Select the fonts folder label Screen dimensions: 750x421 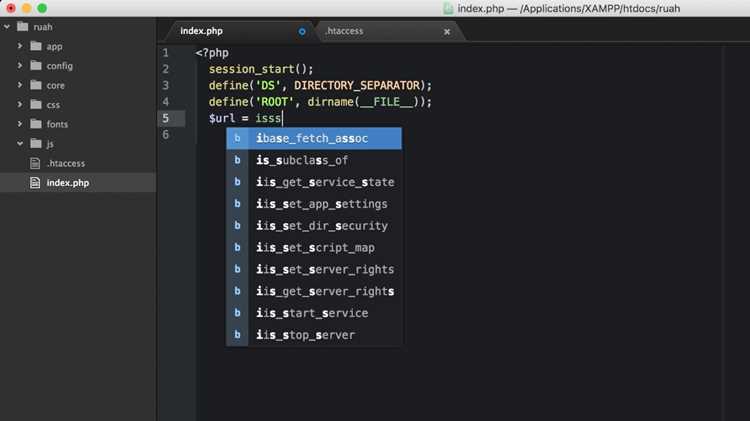coord(57,124)
